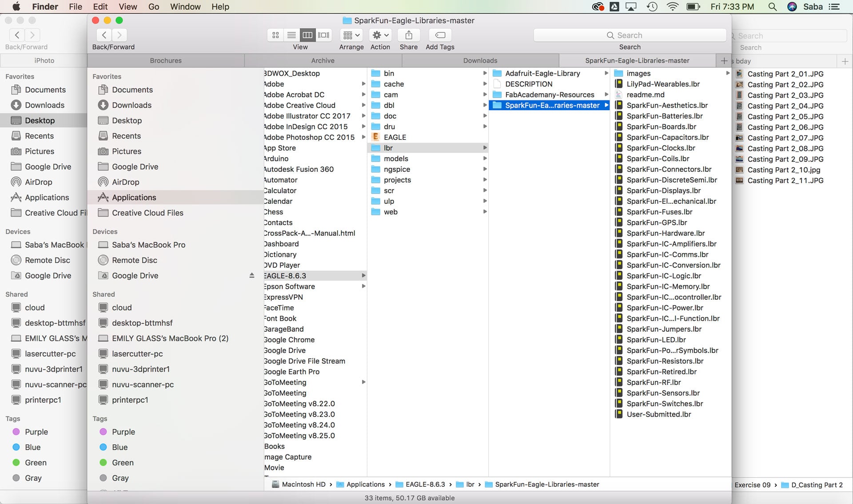Open the Go menu
This screenshot has height=504, width=853.
[x=154, y=7]
